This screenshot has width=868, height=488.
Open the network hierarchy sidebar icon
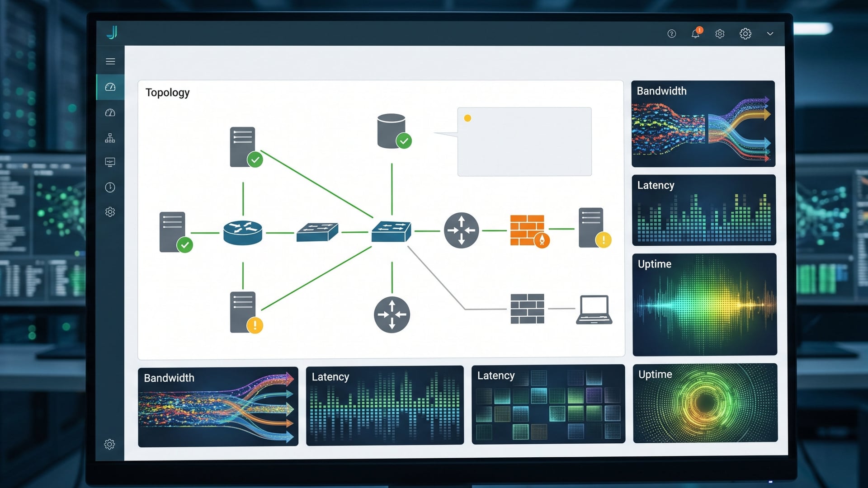click(x=110, y=138)
